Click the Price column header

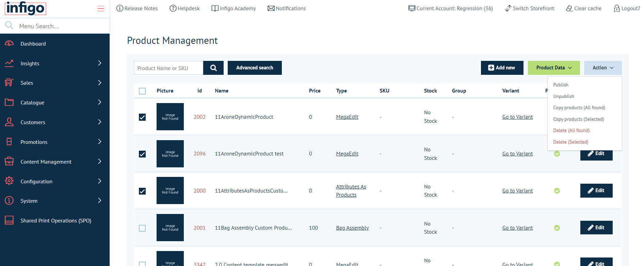coord(315,91)
